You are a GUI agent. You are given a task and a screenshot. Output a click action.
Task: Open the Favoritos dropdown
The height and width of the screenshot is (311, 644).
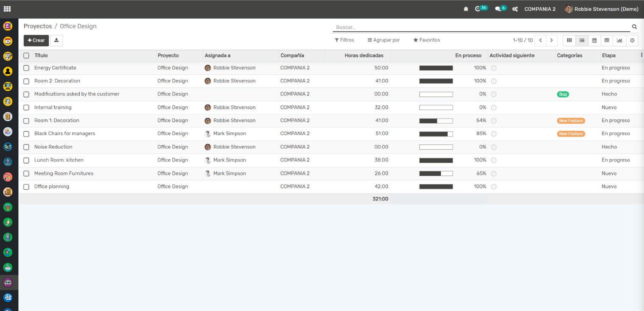(426, 40)
